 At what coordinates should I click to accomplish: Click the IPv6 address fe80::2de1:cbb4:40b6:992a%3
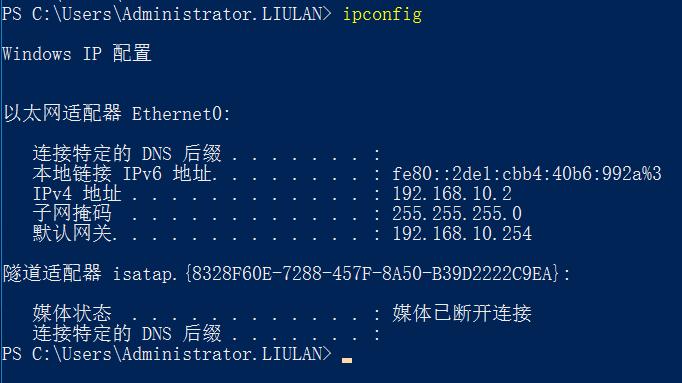point(527,174)
